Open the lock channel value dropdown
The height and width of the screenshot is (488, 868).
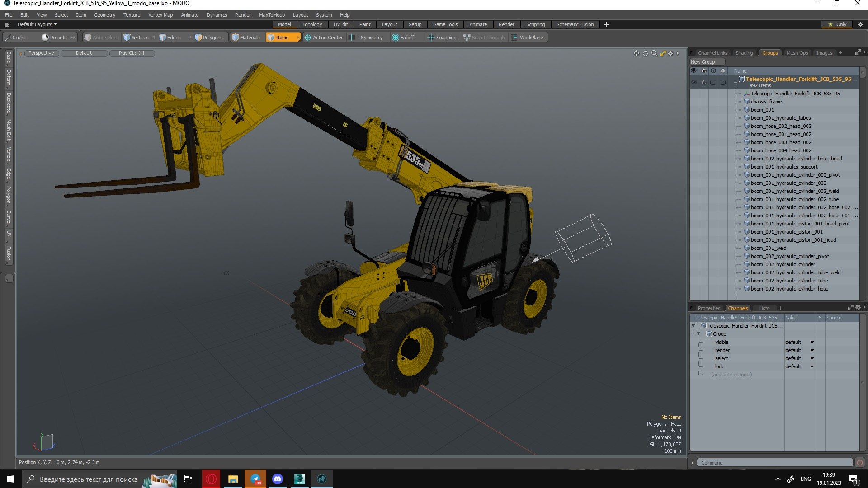(x=800, y=366)
